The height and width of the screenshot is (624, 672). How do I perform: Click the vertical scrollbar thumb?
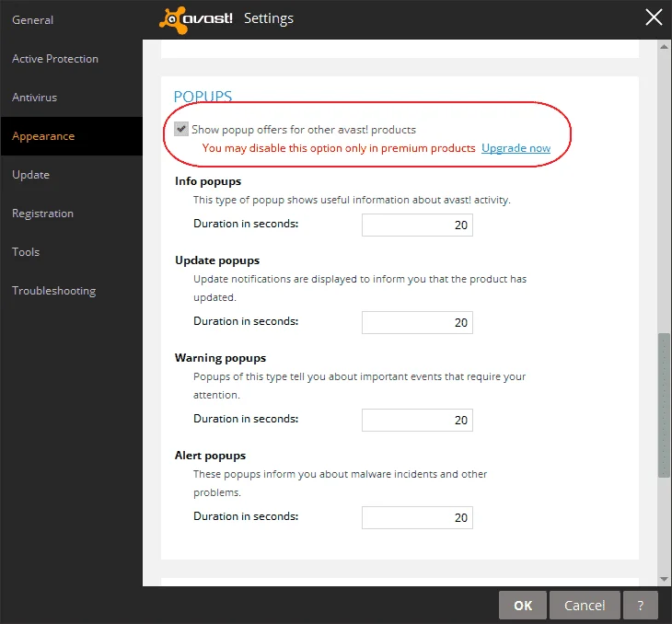click(665, 405)
